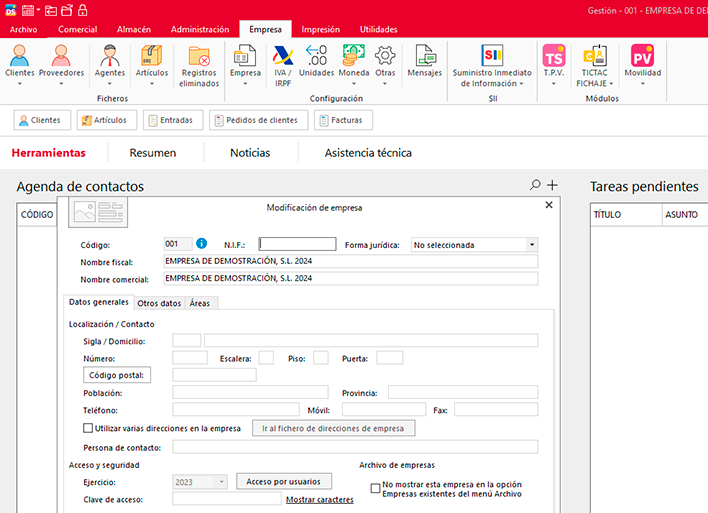
Task: Switch to the Otros datos tab
Action: (159, 303)
